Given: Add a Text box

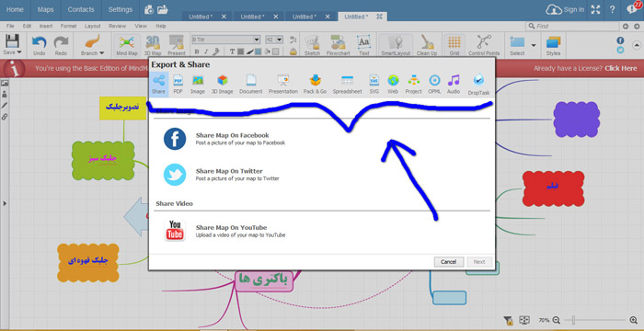Looking at the screenshot, I should [x=364, y=45].
